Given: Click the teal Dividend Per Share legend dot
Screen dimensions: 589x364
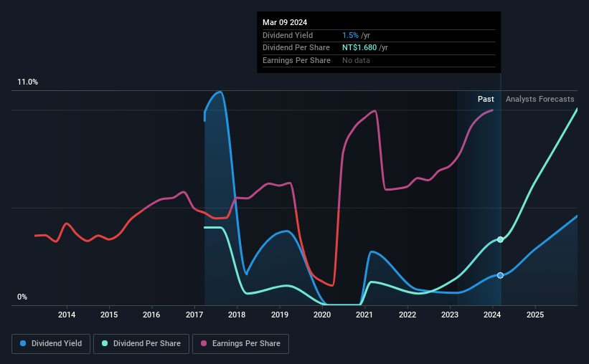Looking at the screenshot, I should click(105, 343).
